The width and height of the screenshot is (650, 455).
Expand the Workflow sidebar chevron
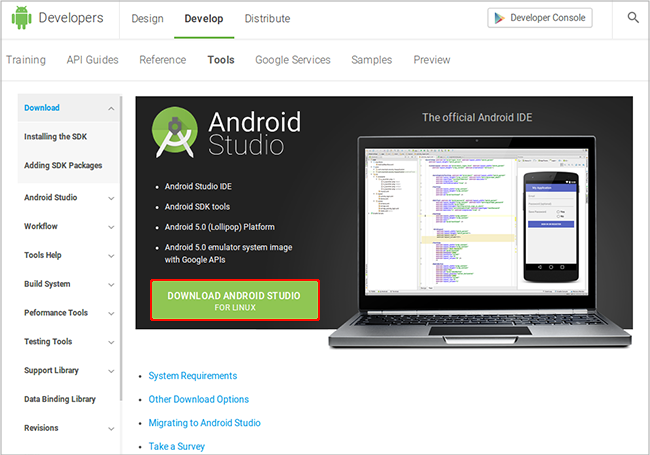point(111,227)
